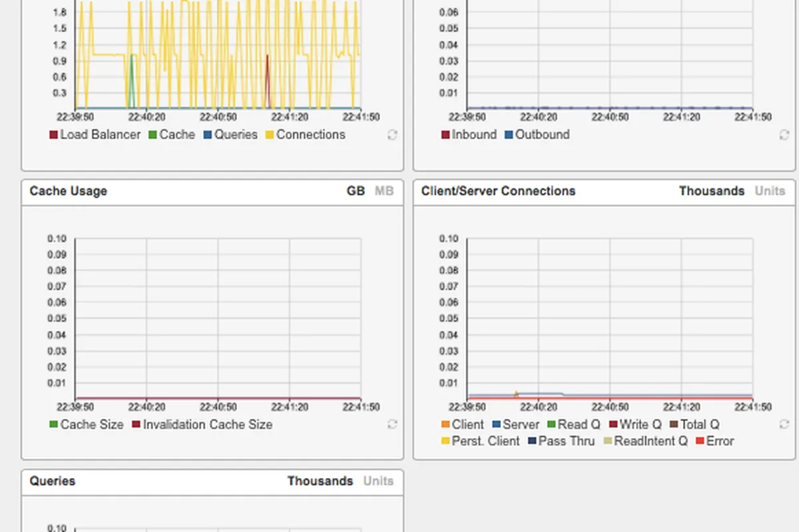
Task: Click the Queries panel title
Action: [52, 481]
